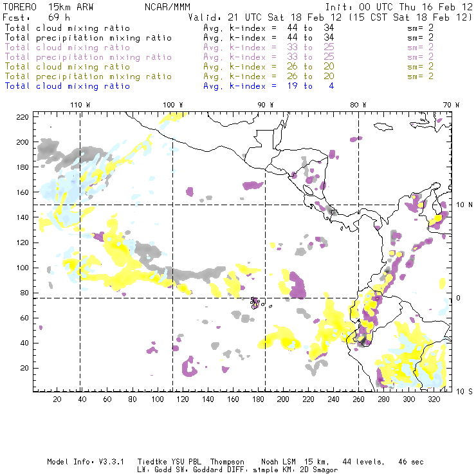Click "Noah LSM" in model info footer

[279, 462]
